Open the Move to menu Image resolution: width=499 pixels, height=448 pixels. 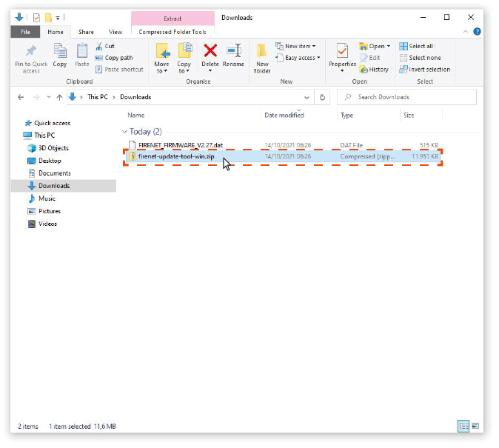tap(162, 58)
